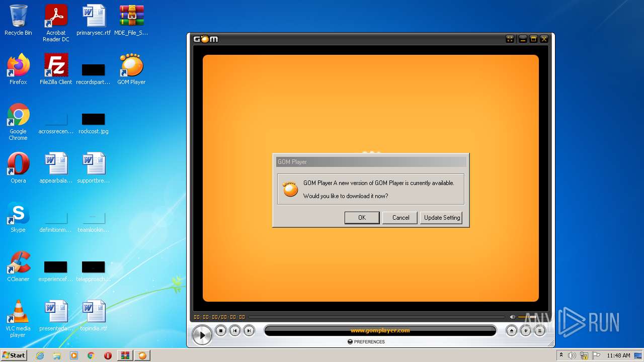Launch Skype from desktop
The width and height of the screenshot is (644, 362).
(18, 217)
